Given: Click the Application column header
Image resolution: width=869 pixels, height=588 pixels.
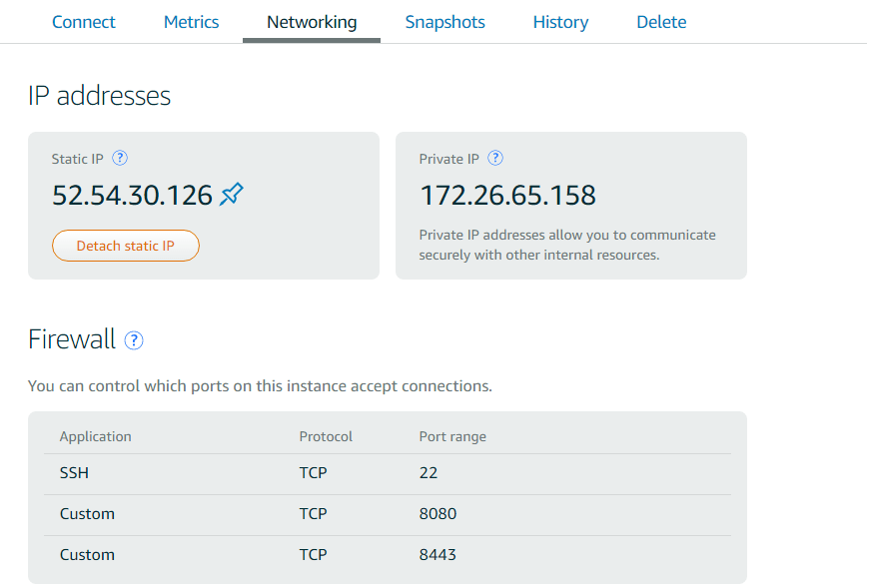Looking at the screenshot, I should click(x=95, y=437).
